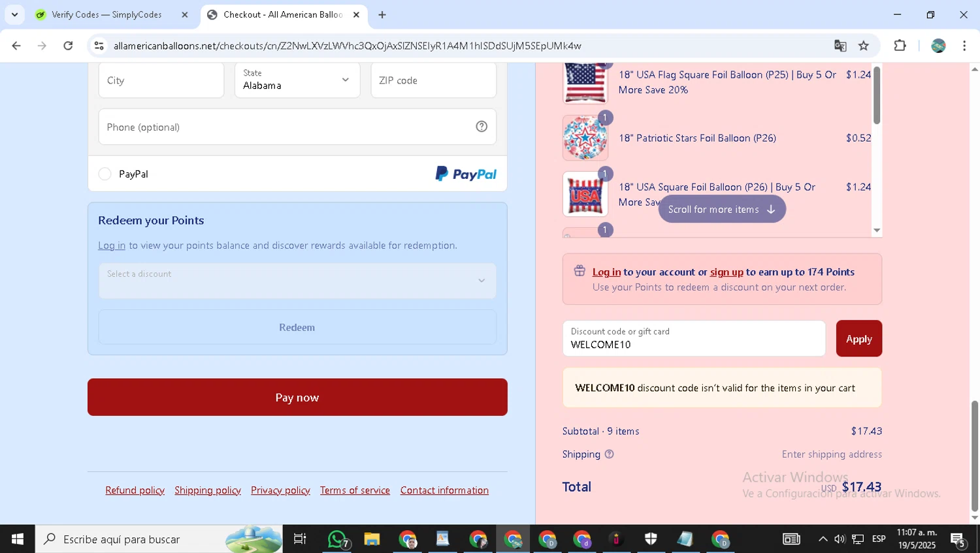This screenshot has width=980, height=553.
Task: Switch to the Checkout - All American Balloons tab
Action: (x=282, y=14)
